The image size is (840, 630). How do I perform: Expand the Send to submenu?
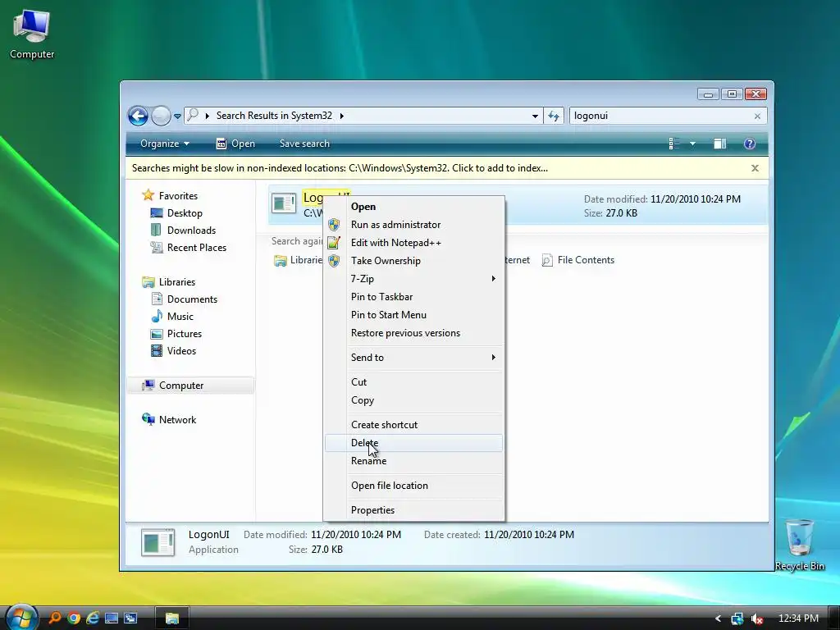click(413, 358)
